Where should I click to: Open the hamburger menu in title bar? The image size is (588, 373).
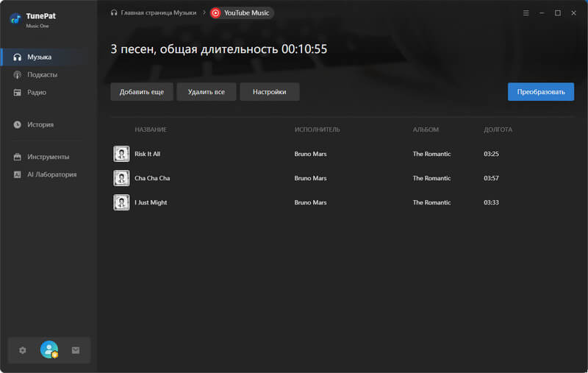click(526, 13)
